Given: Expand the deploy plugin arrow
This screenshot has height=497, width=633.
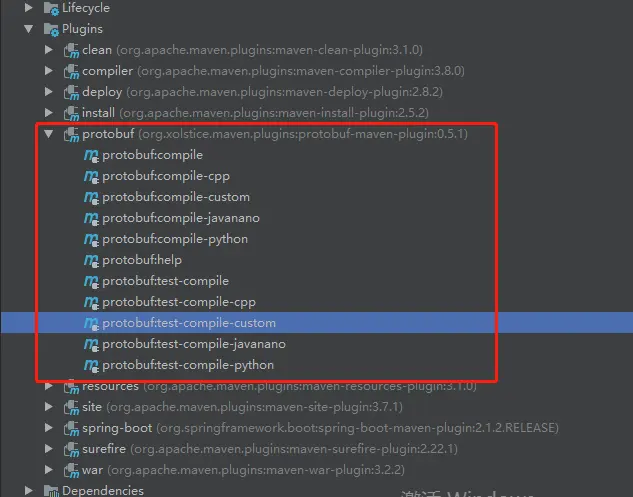Looking at the screenshot, I should click(49, 92).
